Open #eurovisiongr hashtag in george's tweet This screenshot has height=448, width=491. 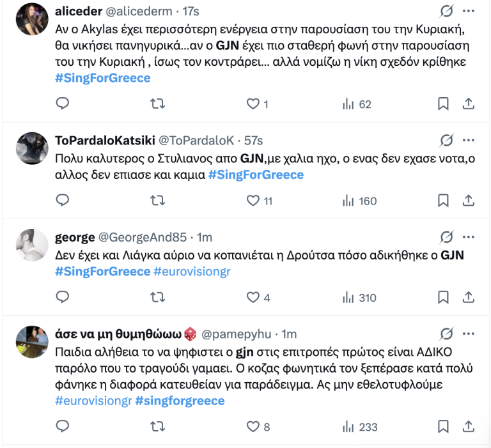192,272
